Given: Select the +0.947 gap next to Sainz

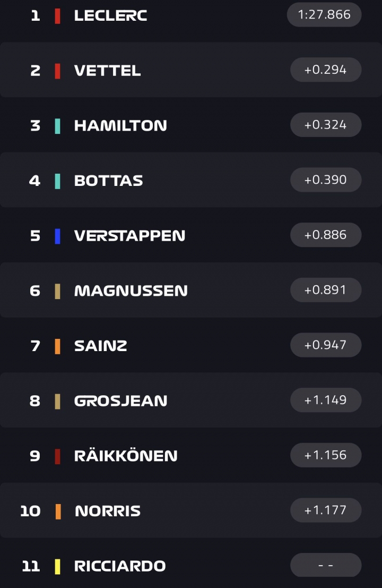Looking at the screenshot, I should coord(326,345).
